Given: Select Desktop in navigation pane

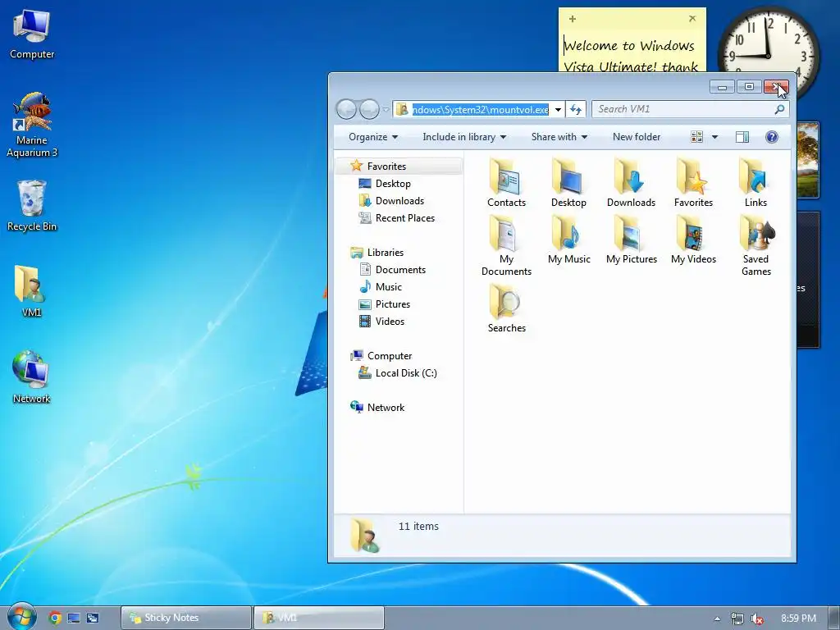Looking at the screenshot, I should click(393, 184).
